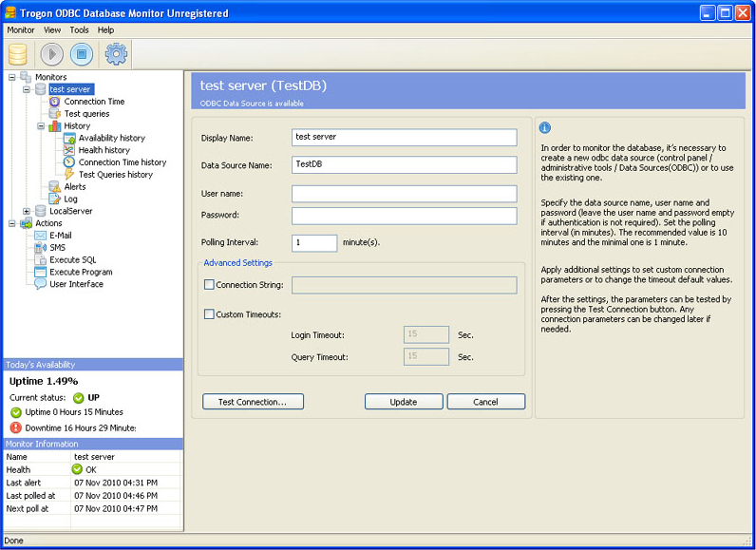Screen dimensions: 756x550
Task: Collapse the Actions tree node
Action: pos(12,223)
